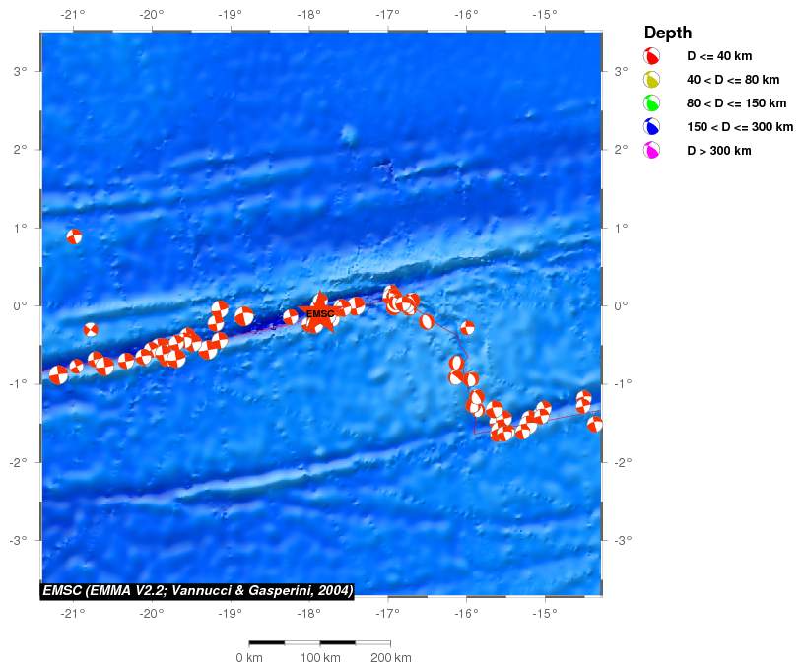Click the isolated beachball near 1° north

click(x=74, y=236)
